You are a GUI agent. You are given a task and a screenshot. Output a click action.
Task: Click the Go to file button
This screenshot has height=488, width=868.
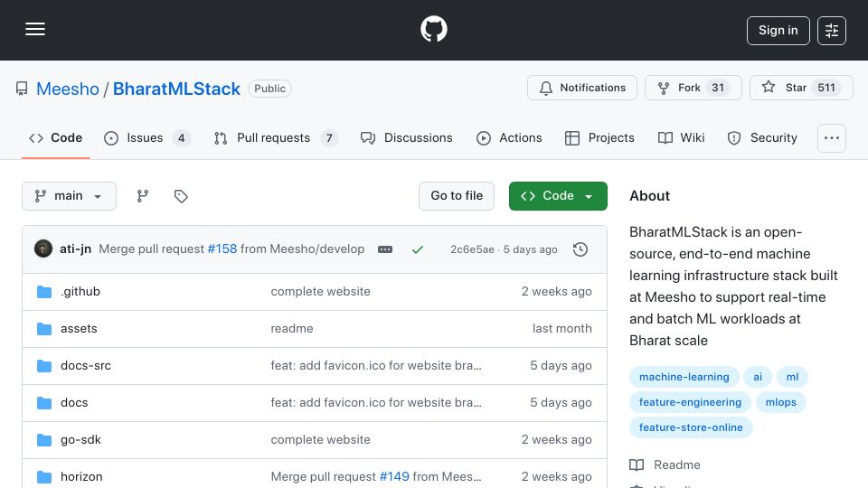click(456, 196)
